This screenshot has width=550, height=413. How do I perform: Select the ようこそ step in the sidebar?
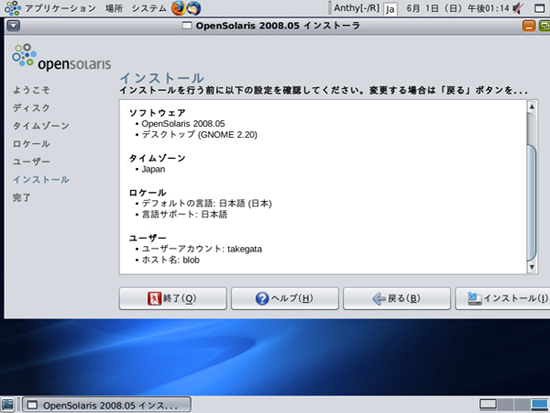[31, 90]
